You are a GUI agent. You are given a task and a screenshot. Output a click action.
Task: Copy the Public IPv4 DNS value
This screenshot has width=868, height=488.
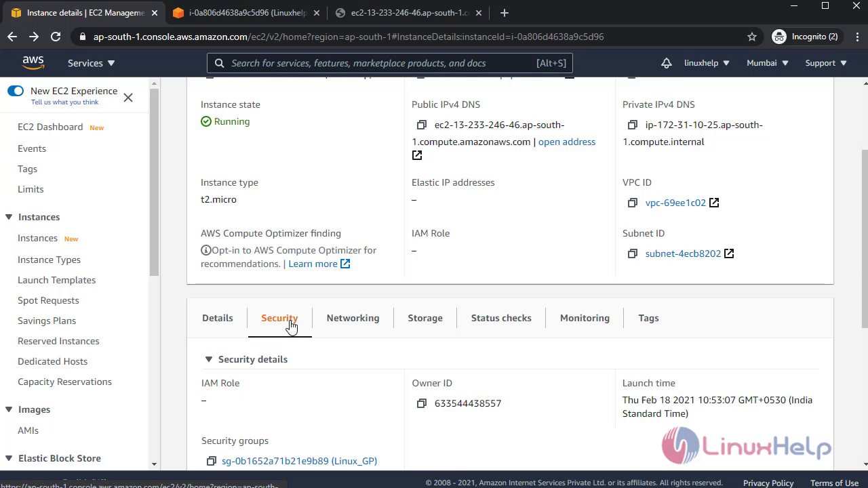422,125
